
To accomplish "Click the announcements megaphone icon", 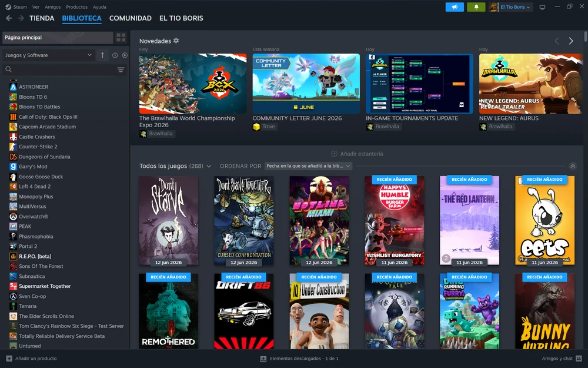I will tap(455, 6).
